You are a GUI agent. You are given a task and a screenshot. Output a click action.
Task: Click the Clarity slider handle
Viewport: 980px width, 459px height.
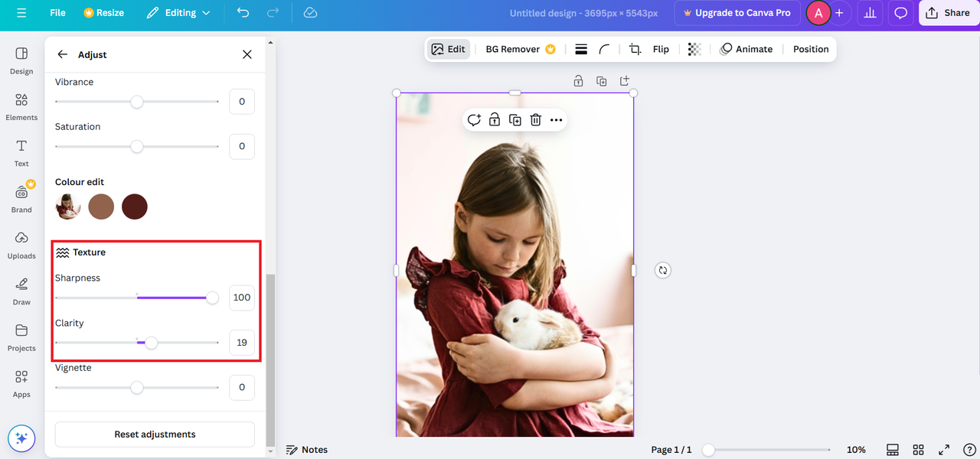coord(152,343)
